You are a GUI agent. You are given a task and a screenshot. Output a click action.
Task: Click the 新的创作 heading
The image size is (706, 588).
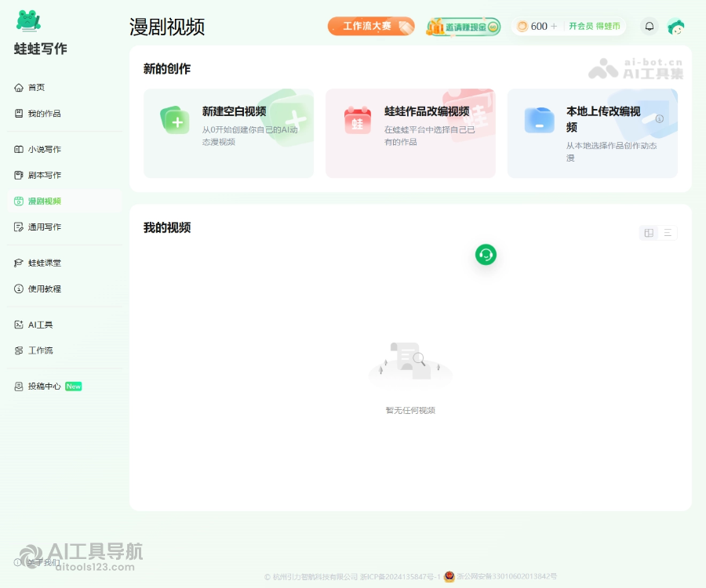point(167,69)
